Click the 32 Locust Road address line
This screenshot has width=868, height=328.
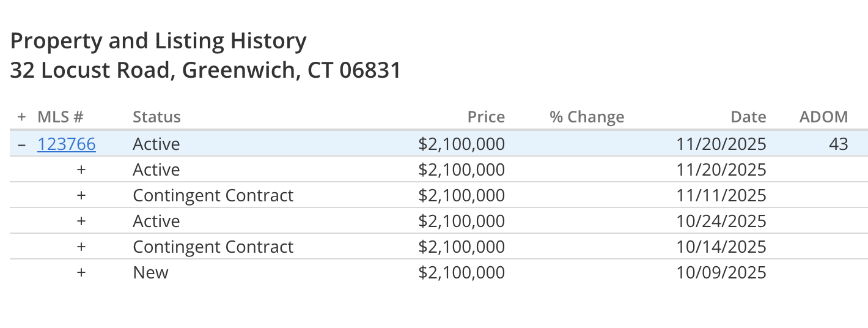[206, 70]
